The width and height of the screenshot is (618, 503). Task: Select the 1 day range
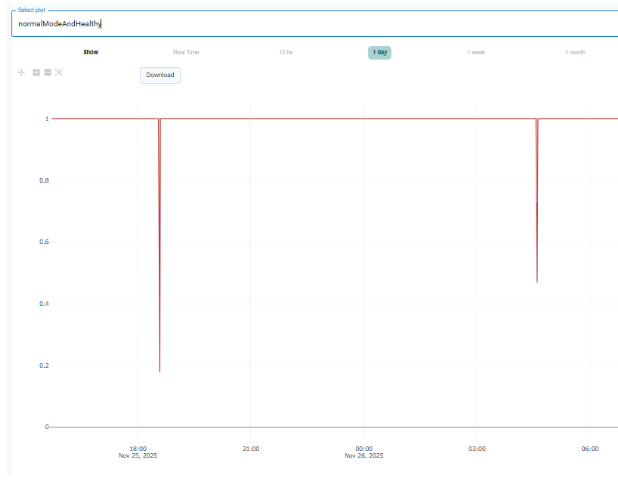pos(380,52)
